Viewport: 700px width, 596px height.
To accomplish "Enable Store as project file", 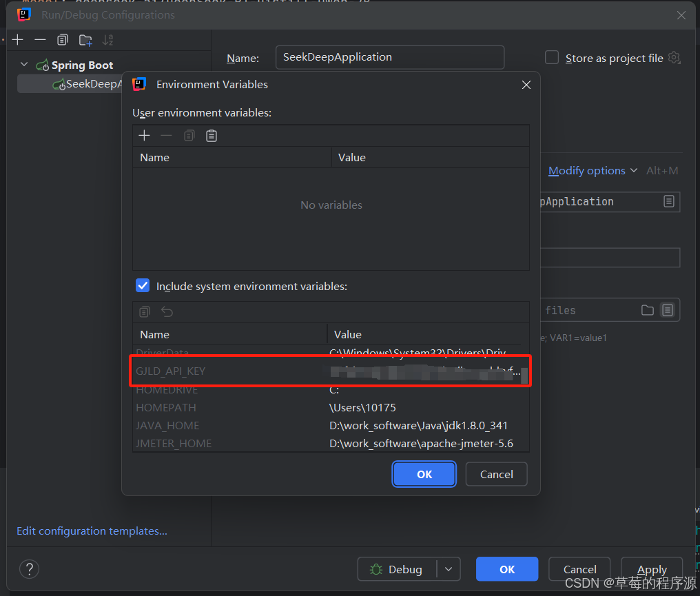I will pos(552,58).
